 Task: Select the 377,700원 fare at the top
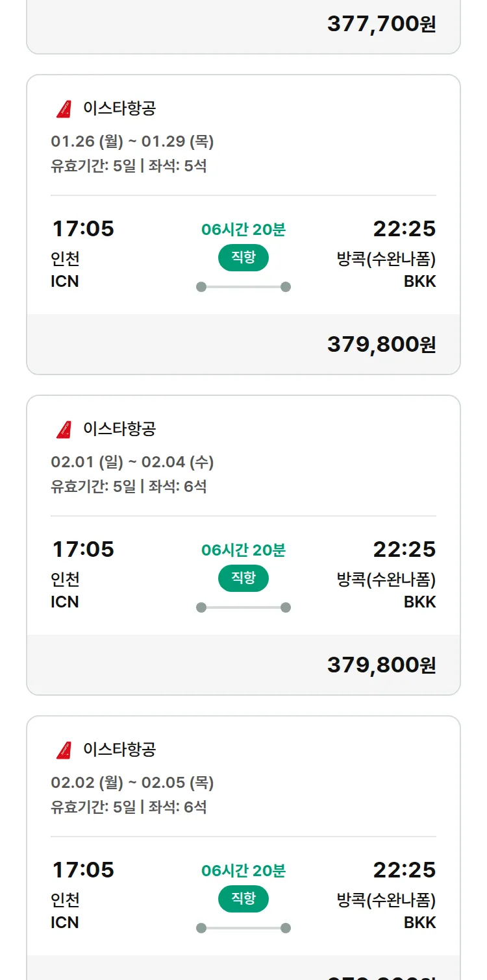(381, 24)
